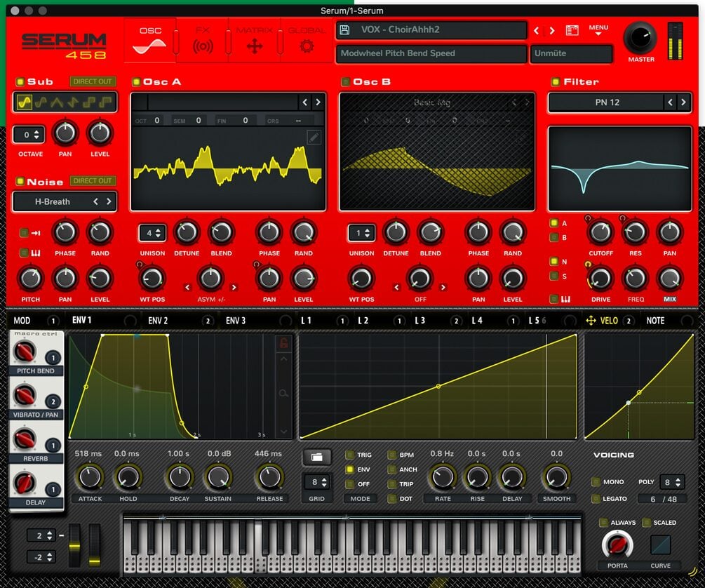Screen dimensions: 705x588
Task: Click the Osc A WT POS knob
Action: coord(152,279)
